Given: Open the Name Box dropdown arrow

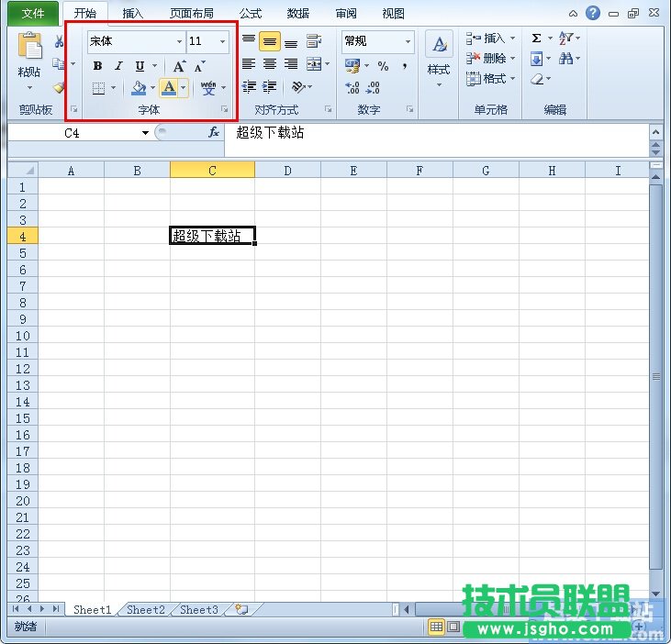Looking at the screenshot, I should coord(145,133).
